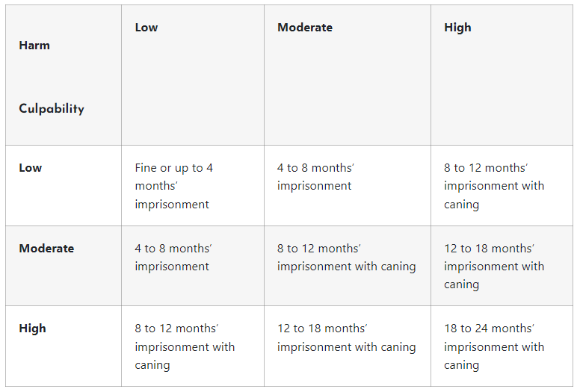Select moderate culpability, low harm sentence cell

(172, 258)
